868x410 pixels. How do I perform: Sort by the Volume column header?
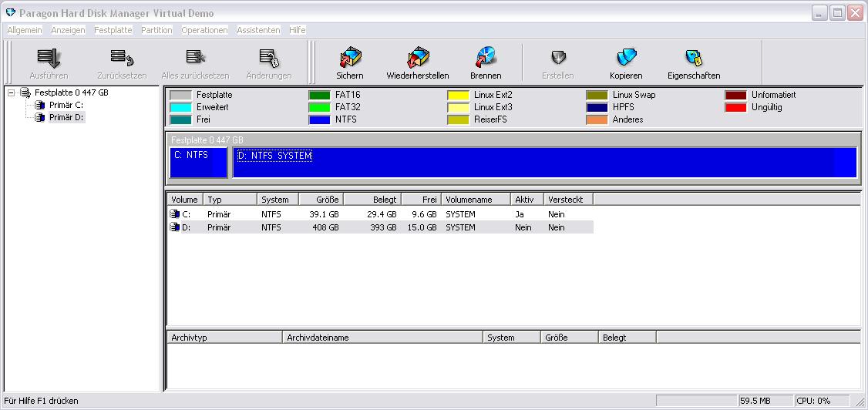pos(185,199)
